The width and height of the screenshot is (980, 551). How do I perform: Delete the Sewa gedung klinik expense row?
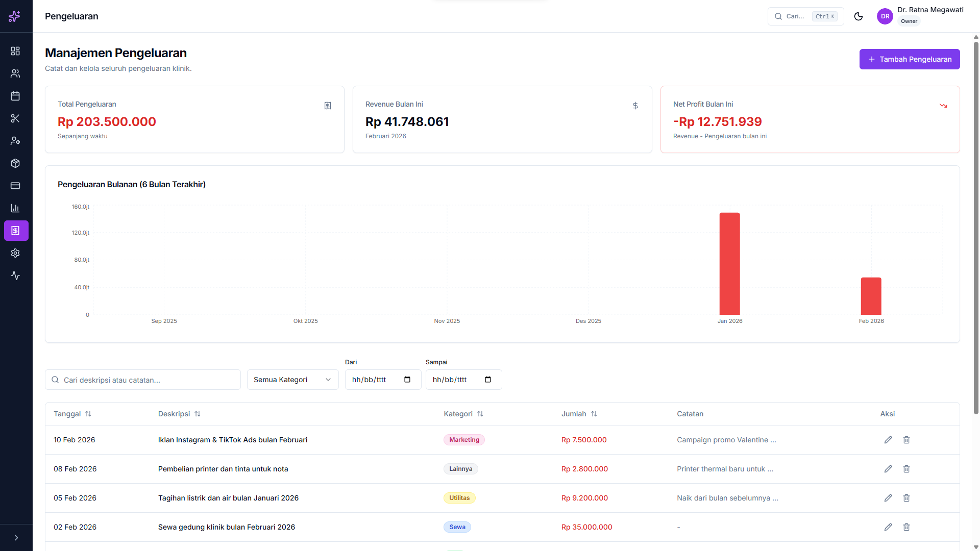[x=906, y=527]
